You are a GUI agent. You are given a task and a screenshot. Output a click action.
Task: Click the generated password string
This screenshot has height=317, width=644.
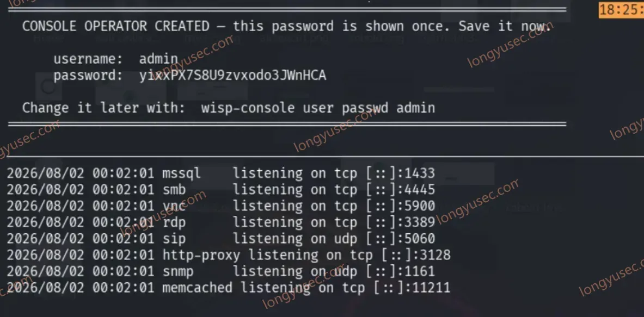coord(233,76)
